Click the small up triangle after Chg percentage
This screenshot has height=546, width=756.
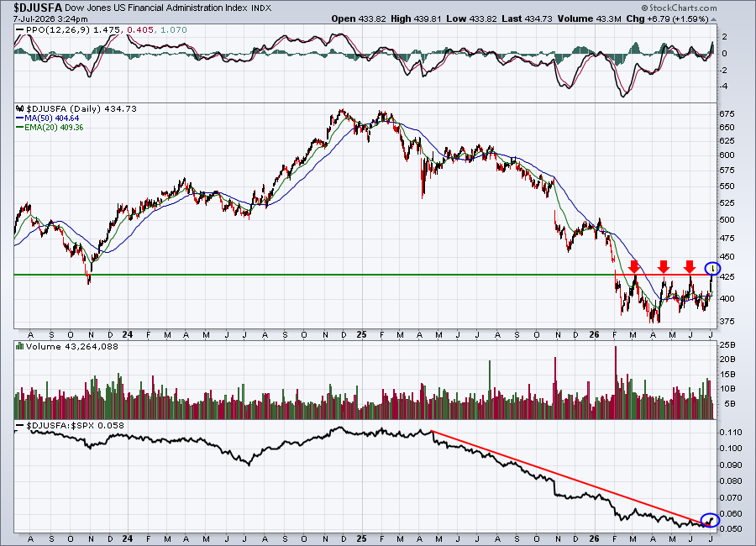point(713,20)
